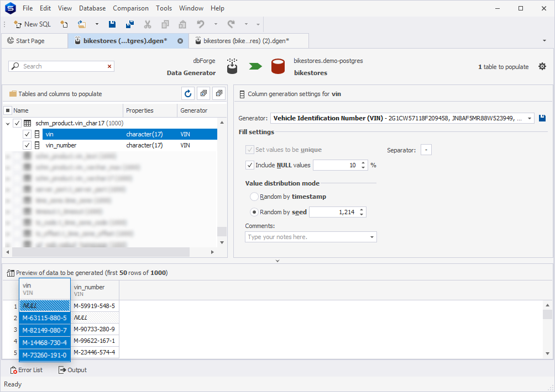Toggle the select-all checkbox in the Name header
This screenshot has width=555, height=392.
point(8,110)
